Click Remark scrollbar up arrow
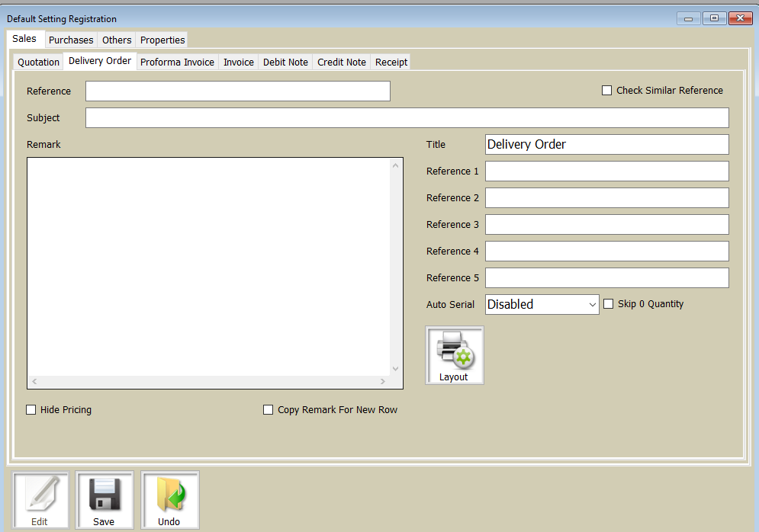The image size is (759, 532). pyautogui.click(x=395, y=165)
